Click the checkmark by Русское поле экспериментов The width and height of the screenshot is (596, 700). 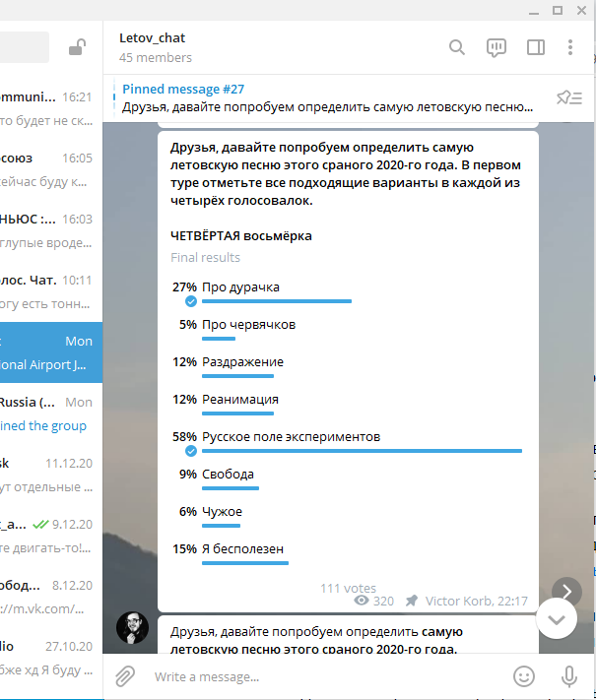(x=191, y=451)
